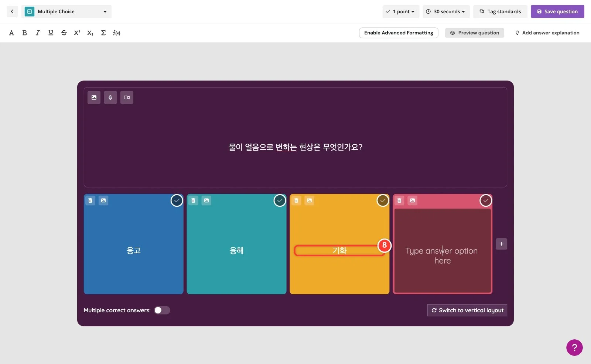
Task: Delete the empty pink answer option
Action: (x=399, y=200)
